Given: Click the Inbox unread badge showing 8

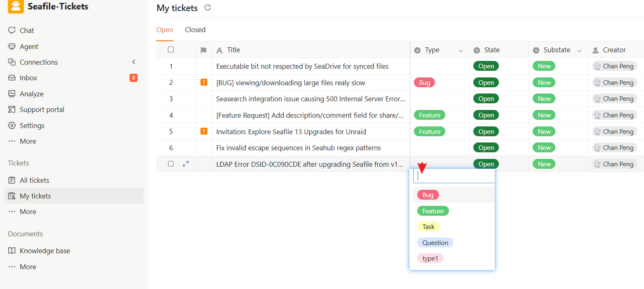Looking at the screenshot, I should (134, 78).
